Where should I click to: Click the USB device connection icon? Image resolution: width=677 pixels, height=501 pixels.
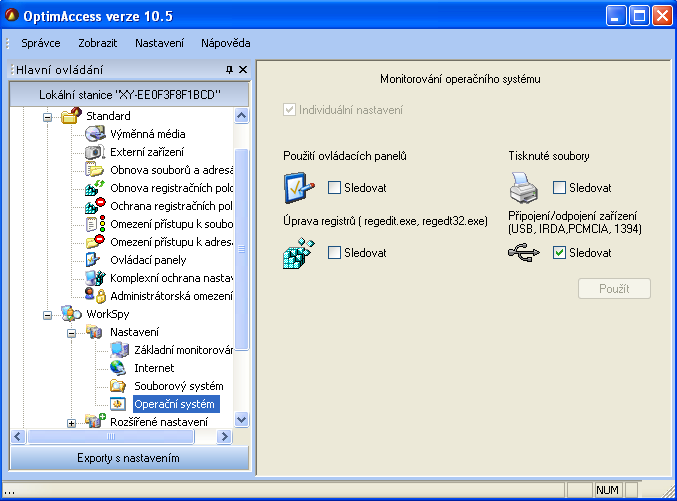click(x=524, y=253)
